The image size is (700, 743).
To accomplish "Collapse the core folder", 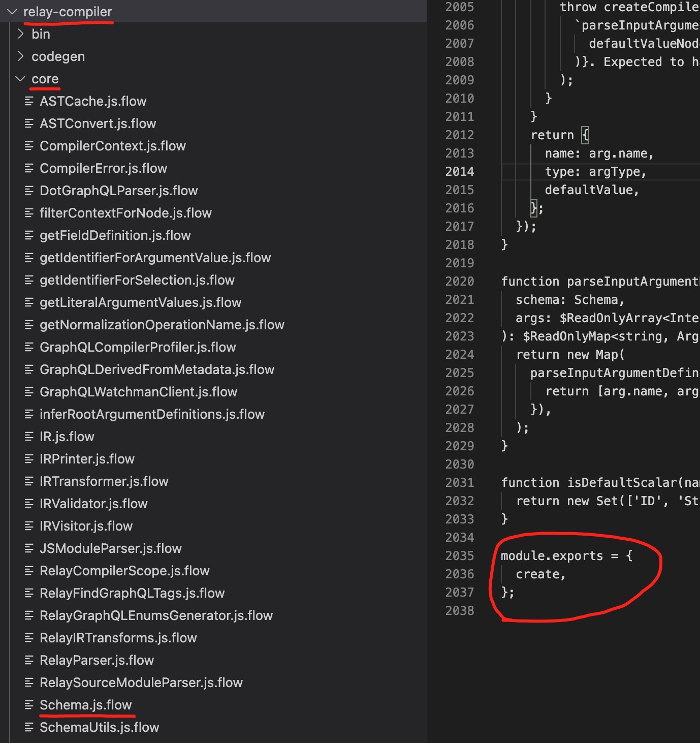I will [20, 79].
